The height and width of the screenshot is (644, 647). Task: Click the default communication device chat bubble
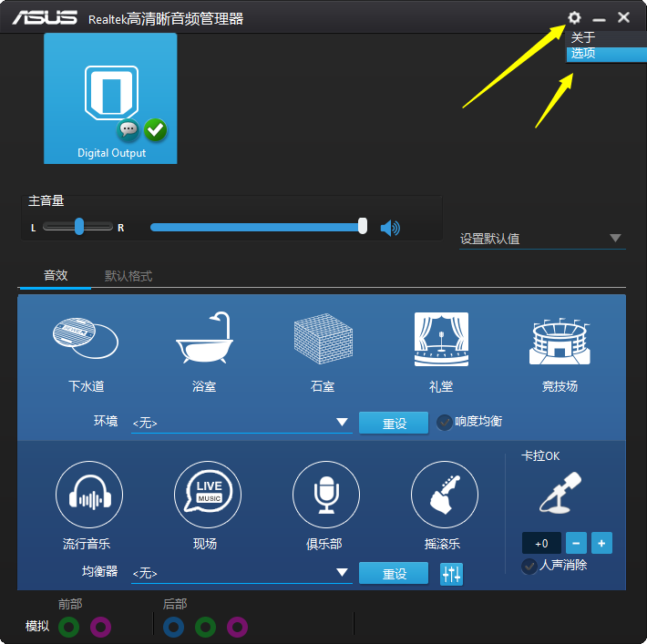(x=128, y=130)
